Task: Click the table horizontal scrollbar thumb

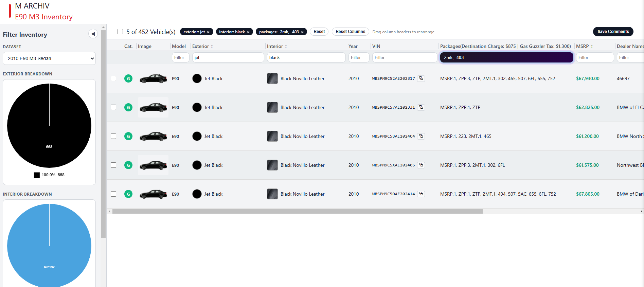Action: [x=298, y=211]
